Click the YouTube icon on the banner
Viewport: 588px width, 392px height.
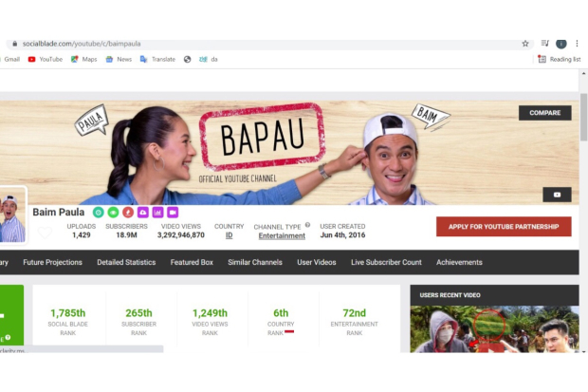[x=557, y=195]
